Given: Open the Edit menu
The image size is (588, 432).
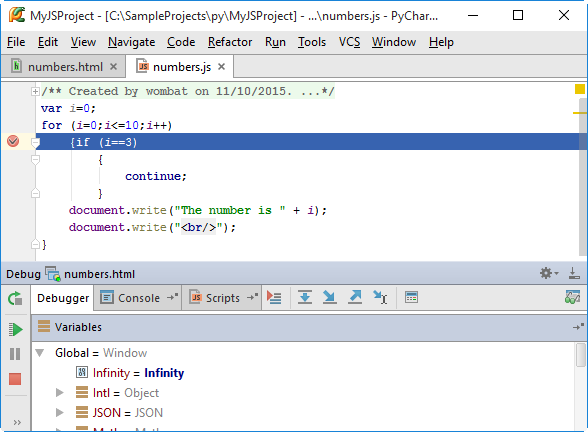Looking at the screenshot, I should coord(48,42).
